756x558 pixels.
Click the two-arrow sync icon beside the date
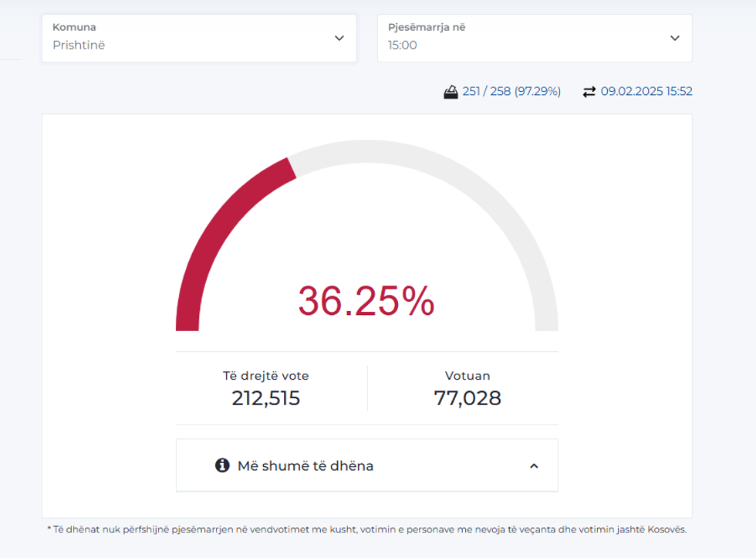click(589, 92)
